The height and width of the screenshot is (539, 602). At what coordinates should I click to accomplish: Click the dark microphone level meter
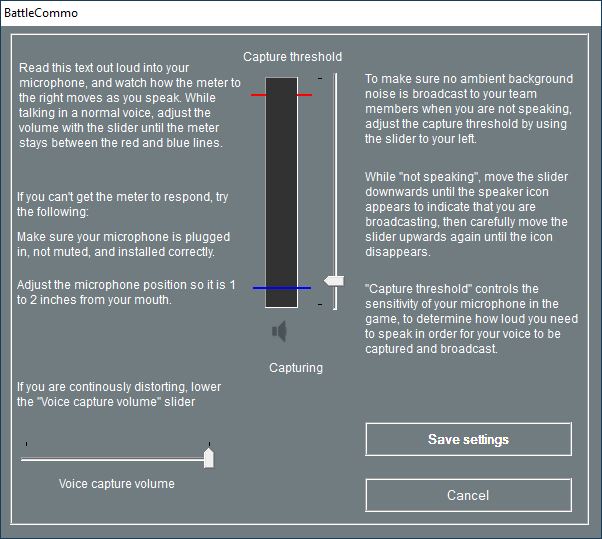point(281,192)
